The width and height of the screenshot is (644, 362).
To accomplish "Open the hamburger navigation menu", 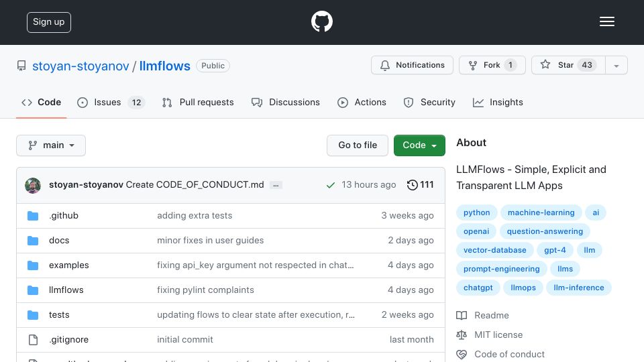I will click(x=606, y=21).
